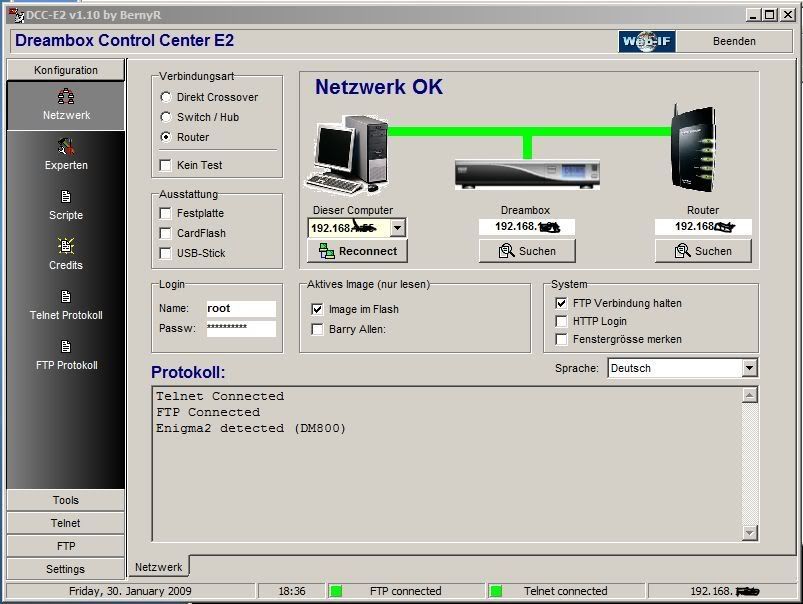The image size is (803, 604).
Task: Select Switch / Hub connection type
Action: 165,117
